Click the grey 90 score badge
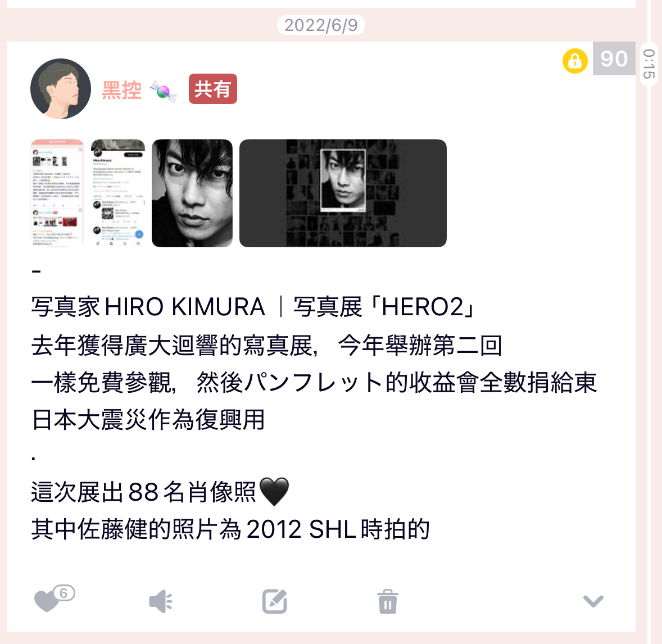Image resolution: width=662 pixels, height=644 pixels. pyautogui.click(x=614, y=58)
